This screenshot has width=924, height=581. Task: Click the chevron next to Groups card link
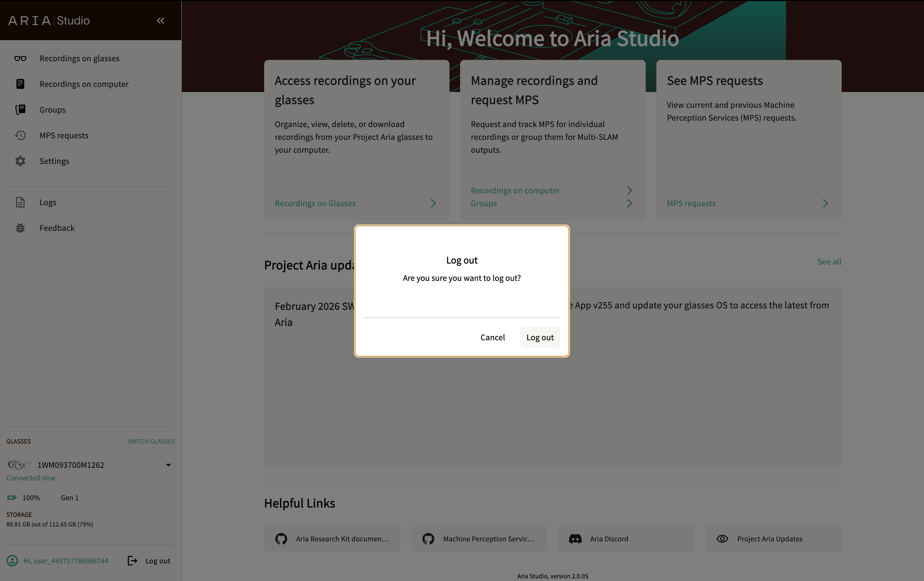[629, 204]
